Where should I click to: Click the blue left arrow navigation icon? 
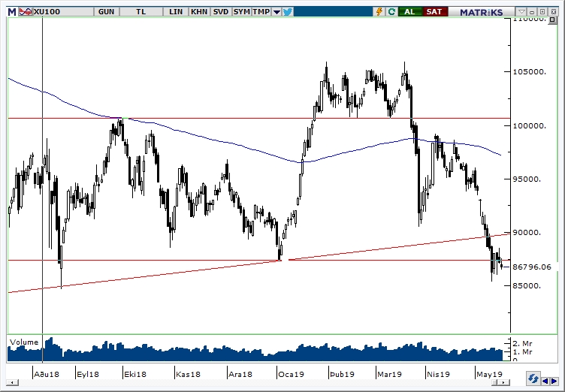(545, 381)
